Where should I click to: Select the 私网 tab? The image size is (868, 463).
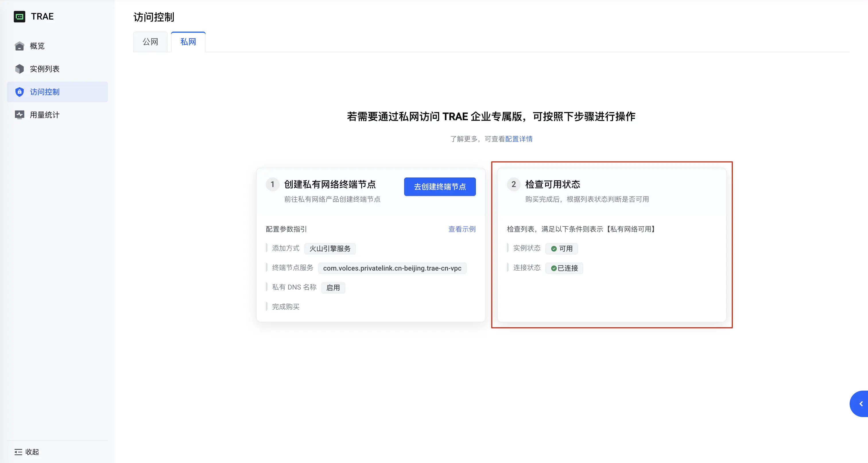[x=188, y=42]
